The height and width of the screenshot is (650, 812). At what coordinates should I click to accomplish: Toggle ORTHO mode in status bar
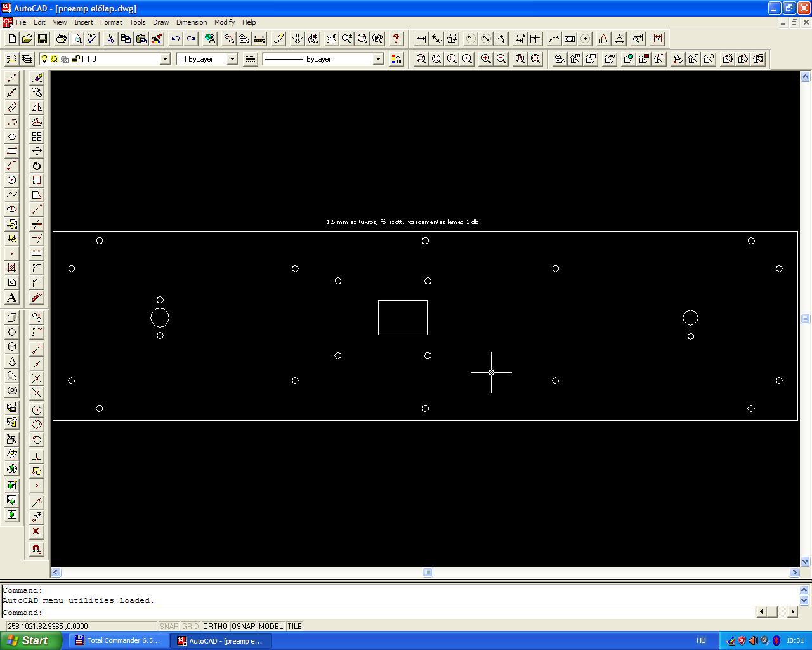(215, 627)
